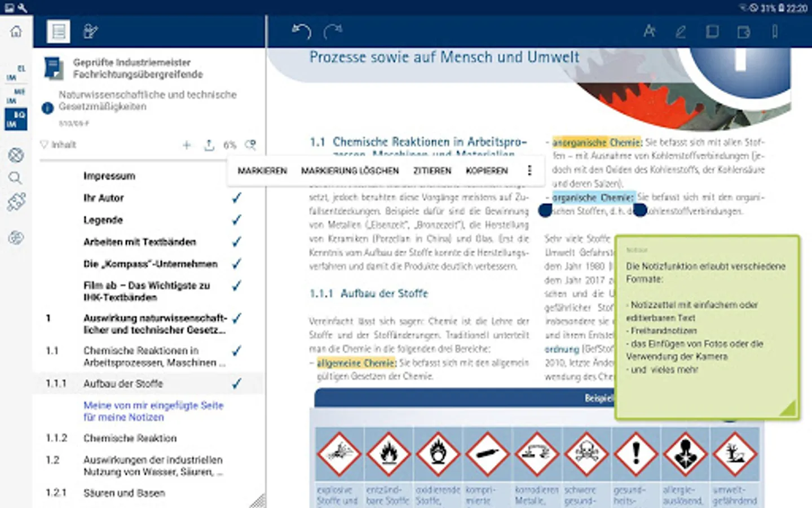Image resolution: width=812 pixels, height=508 pixels.
Task: Open the search magnifier in sidebar
Action: pyautogui.click(x=16, y=178)
